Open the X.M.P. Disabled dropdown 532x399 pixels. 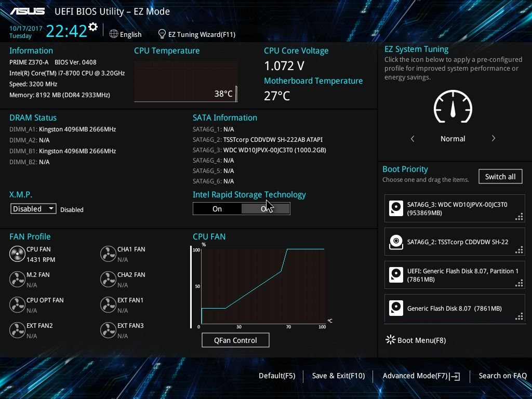point(33,209)
